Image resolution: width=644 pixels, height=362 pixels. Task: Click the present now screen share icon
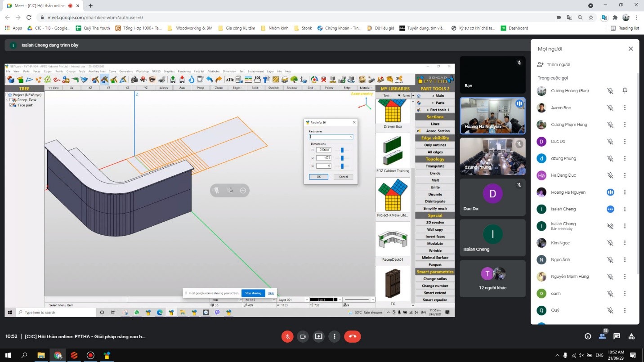pyautogui.click(x=319, y=336)
